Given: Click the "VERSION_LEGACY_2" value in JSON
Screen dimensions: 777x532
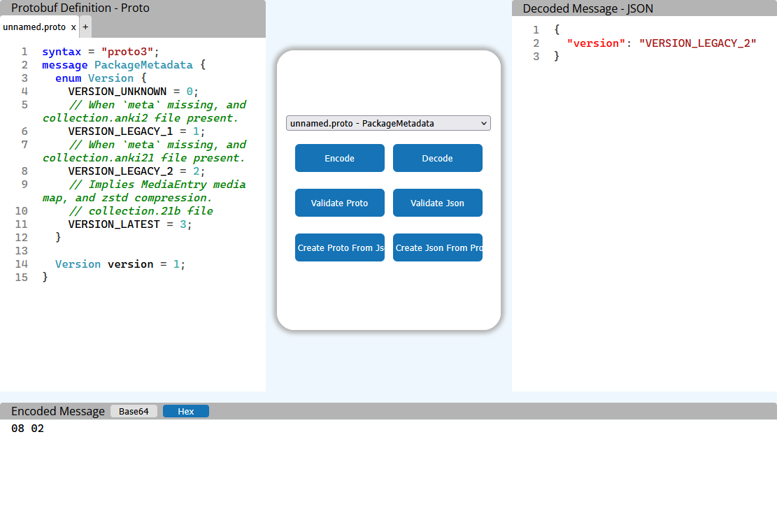Looking at the screenshot, I should tap(698, 43).
